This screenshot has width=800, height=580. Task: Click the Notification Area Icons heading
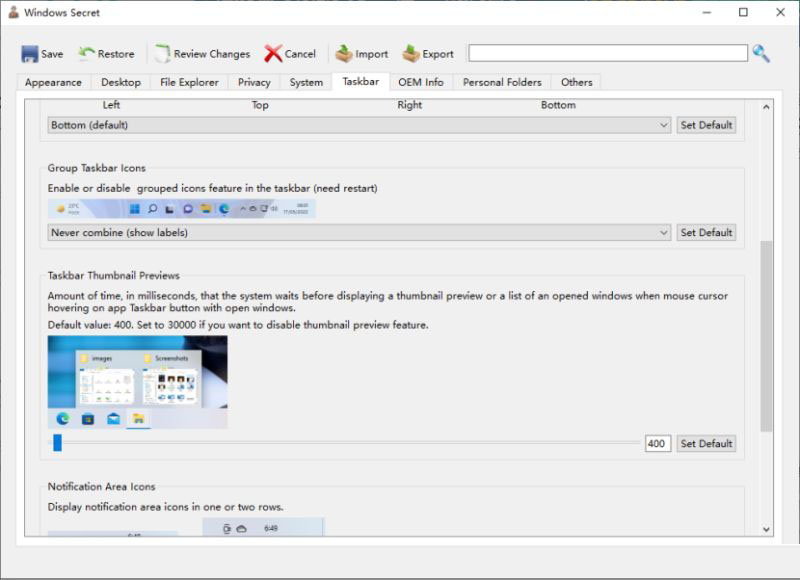pyautogui.click(x=102, y=487)
